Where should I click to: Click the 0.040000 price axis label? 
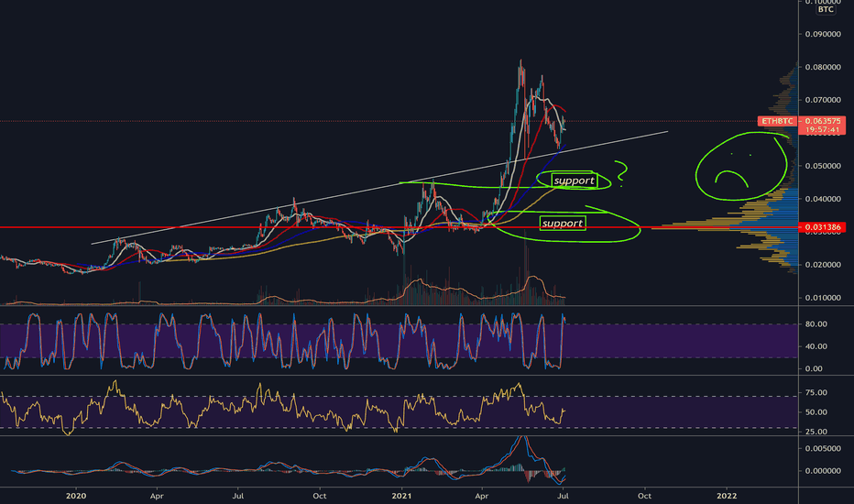click(823, 199)
